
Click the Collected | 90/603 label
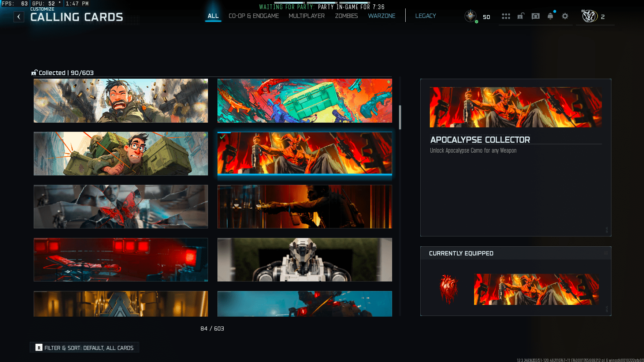pyautogui.click(x=66, y=73)
